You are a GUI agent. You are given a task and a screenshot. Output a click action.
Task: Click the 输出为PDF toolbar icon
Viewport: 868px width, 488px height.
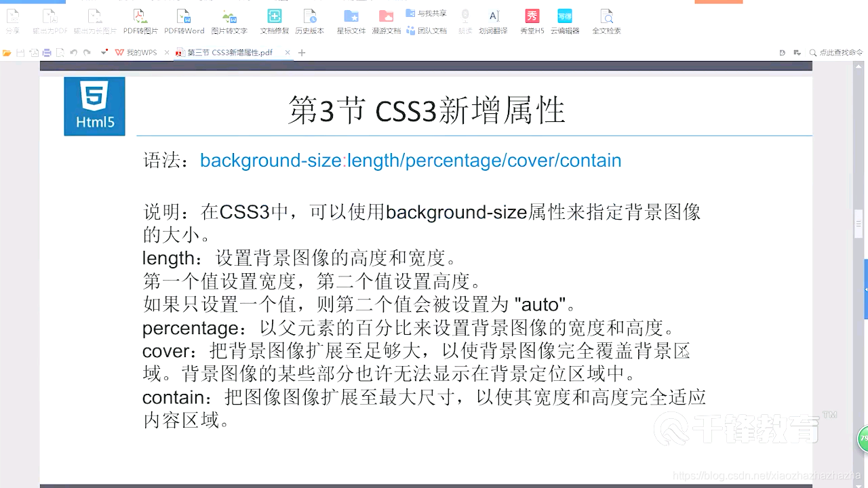point(50,22)
